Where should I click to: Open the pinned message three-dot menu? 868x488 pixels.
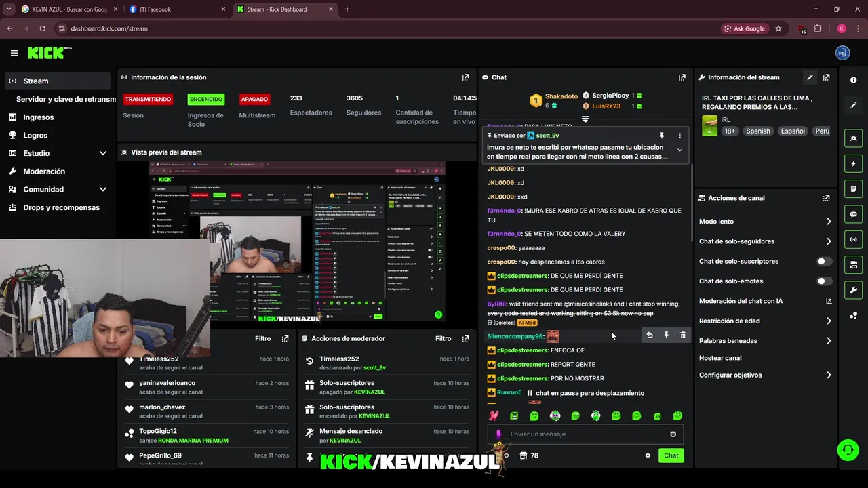point(679,136)
